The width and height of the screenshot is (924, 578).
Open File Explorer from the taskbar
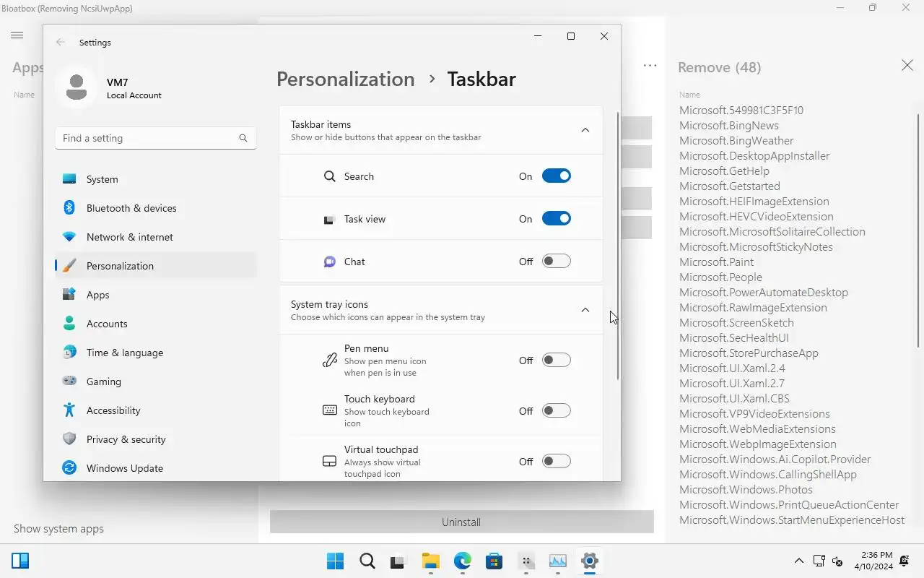click(431, 561)
